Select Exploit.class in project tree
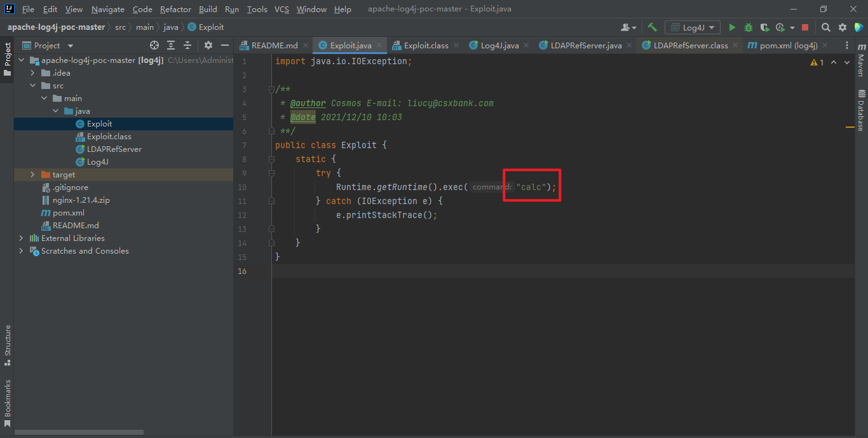The image size is (868, 438). point(109,137)
